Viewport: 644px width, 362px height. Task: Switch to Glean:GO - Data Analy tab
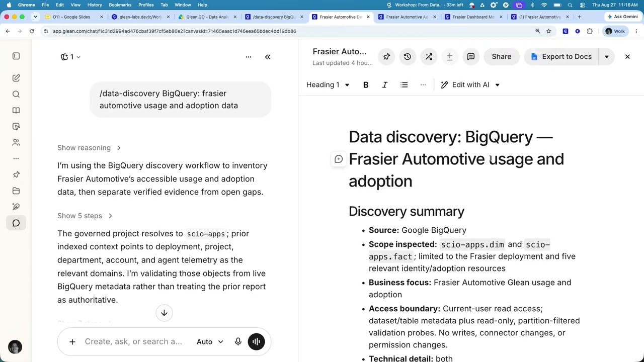coord(207,17)
